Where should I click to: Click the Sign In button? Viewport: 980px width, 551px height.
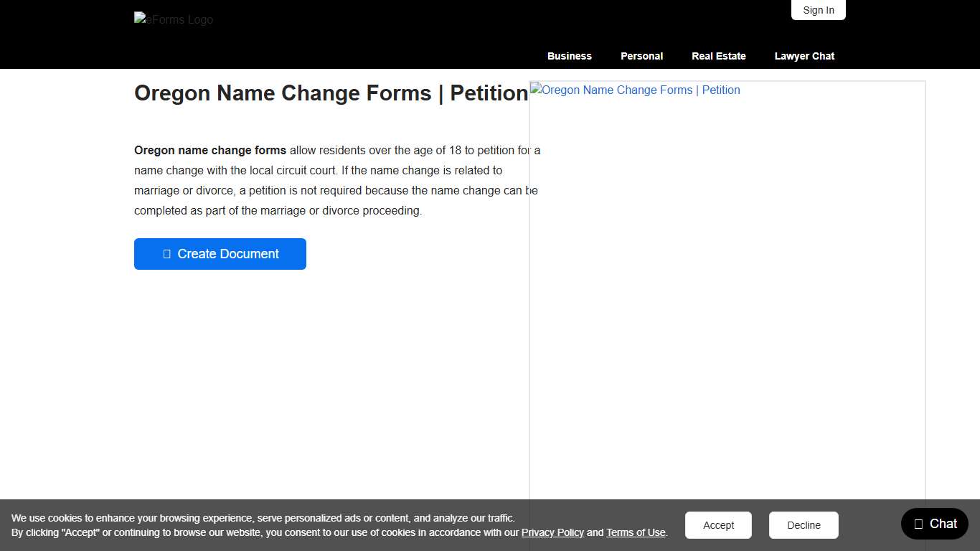818,10
